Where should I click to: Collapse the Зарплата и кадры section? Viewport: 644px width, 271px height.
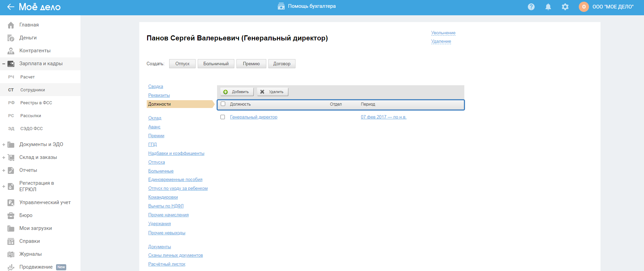(4, 64)
